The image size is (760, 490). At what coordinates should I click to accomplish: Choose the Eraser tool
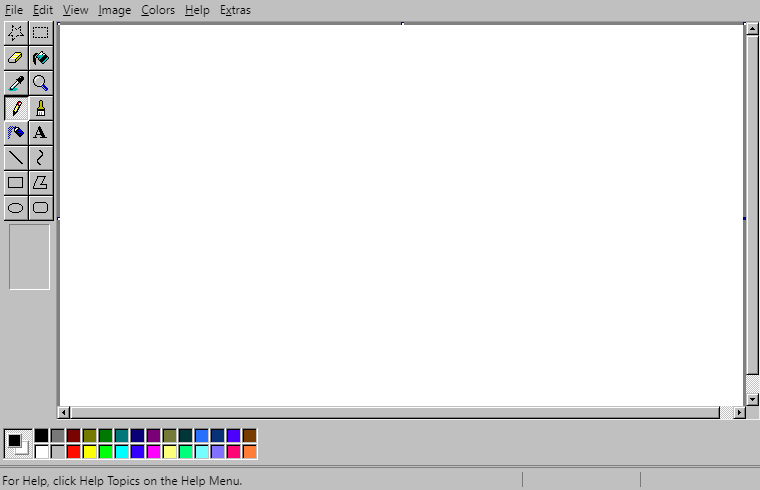16,58
